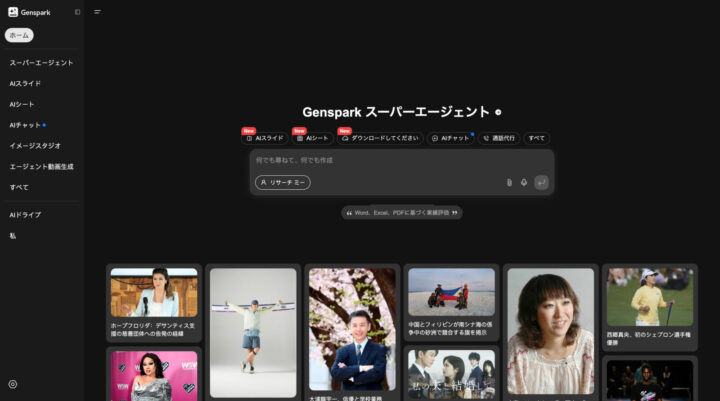
Task: Collapse the sidebar using the panel icon
Action: coord(78,12)
